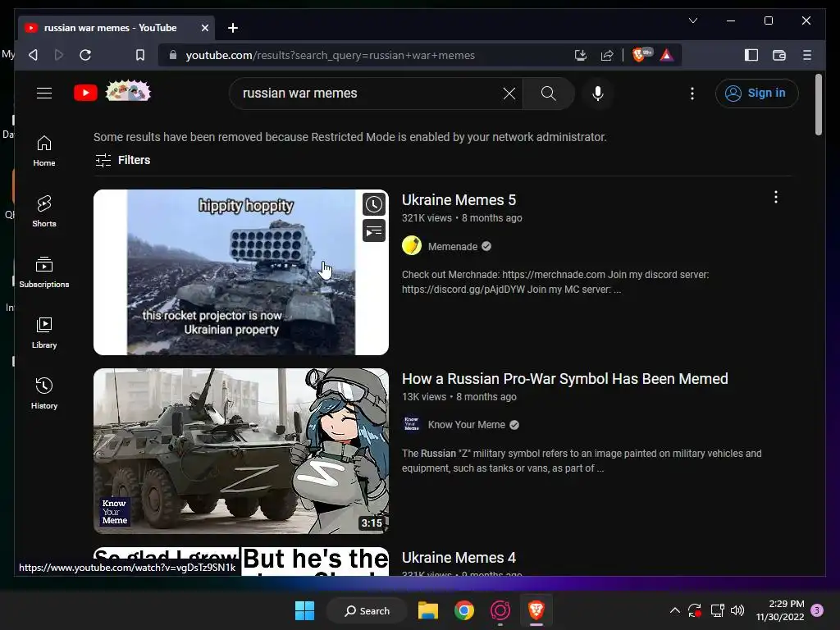
Task: Play the Ukraine Memes 5 thumbnail
Action: 241,272
